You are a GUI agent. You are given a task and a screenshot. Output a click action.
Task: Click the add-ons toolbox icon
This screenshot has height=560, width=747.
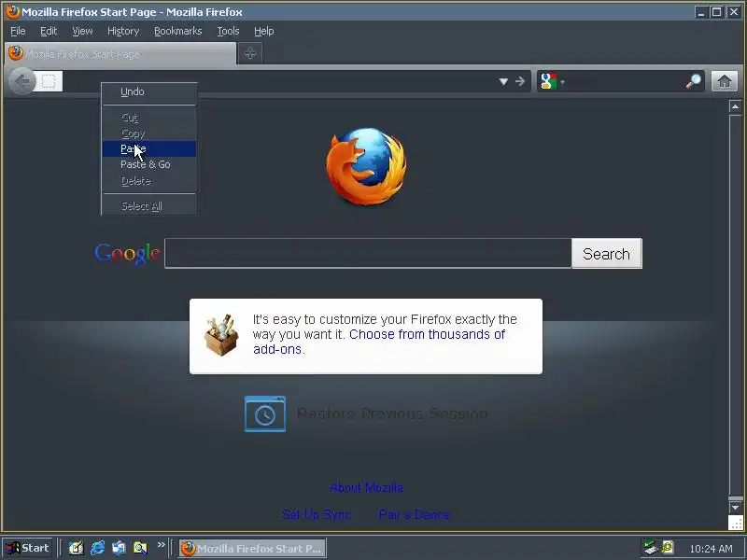click(x=221, y=335)
